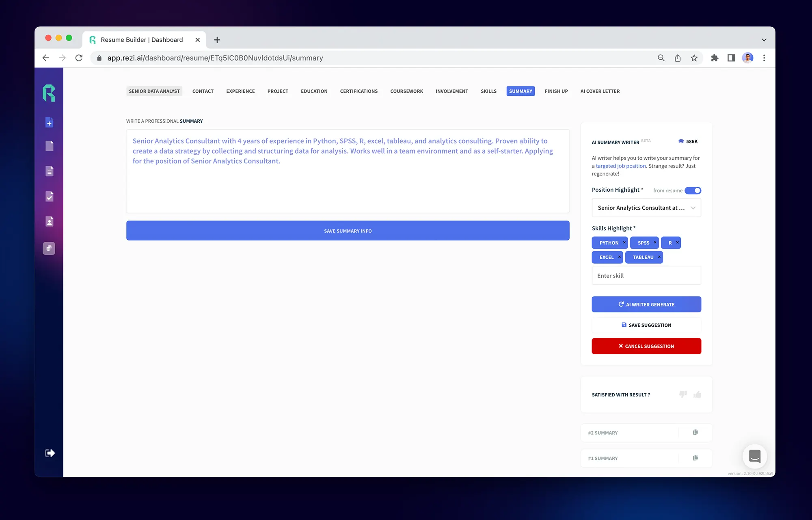The height and width of the screenshot is (520, 812).
Task: Give a thumbs down under Satisfied With Result
Action: pyautogui.click(x=683, y=394)
